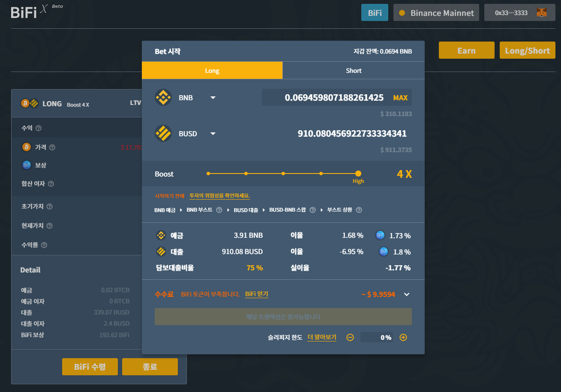Click the BiFi 수령 button
Image resolution: width=561 pixels, height=392 pixels.
(x=90, y=367)
